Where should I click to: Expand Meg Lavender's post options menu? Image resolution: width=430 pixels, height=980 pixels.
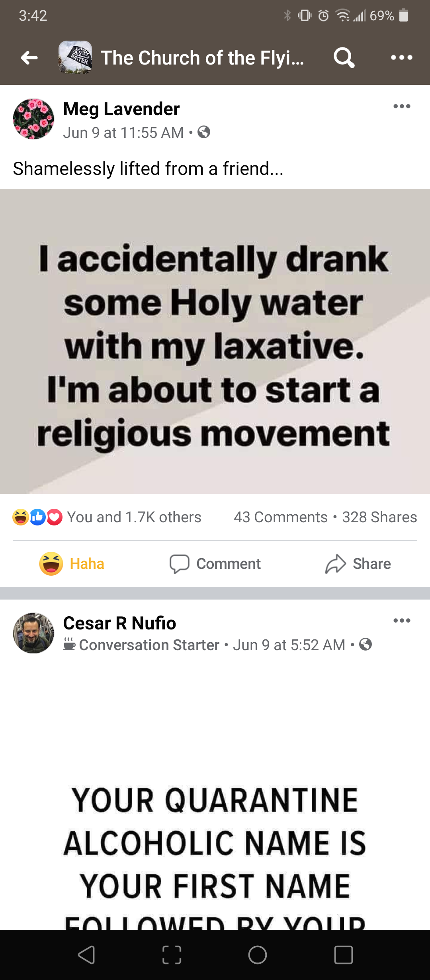tap(401, 106)
